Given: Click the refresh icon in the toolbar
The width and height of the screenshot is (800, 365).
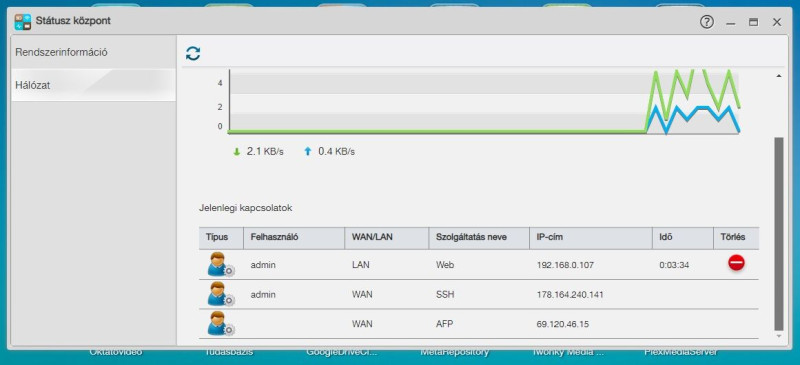Looking at the screenshot, I should pos(193,53).
